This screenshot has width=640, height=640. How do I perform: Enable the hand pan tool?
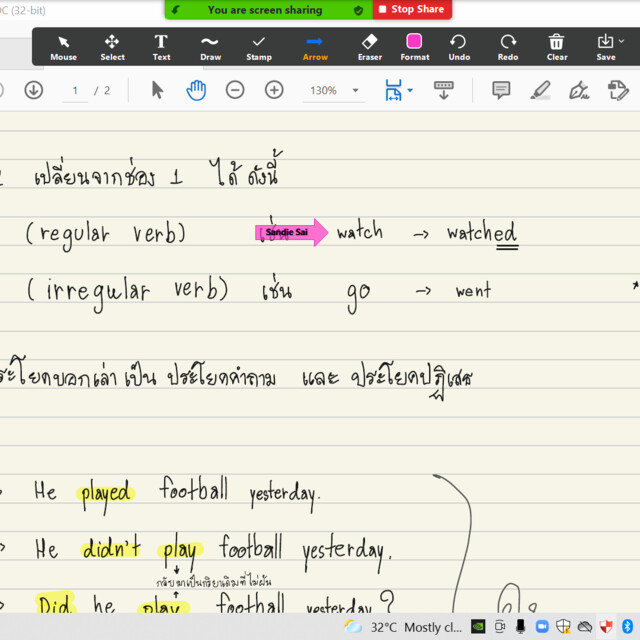(x=196, y=90)
